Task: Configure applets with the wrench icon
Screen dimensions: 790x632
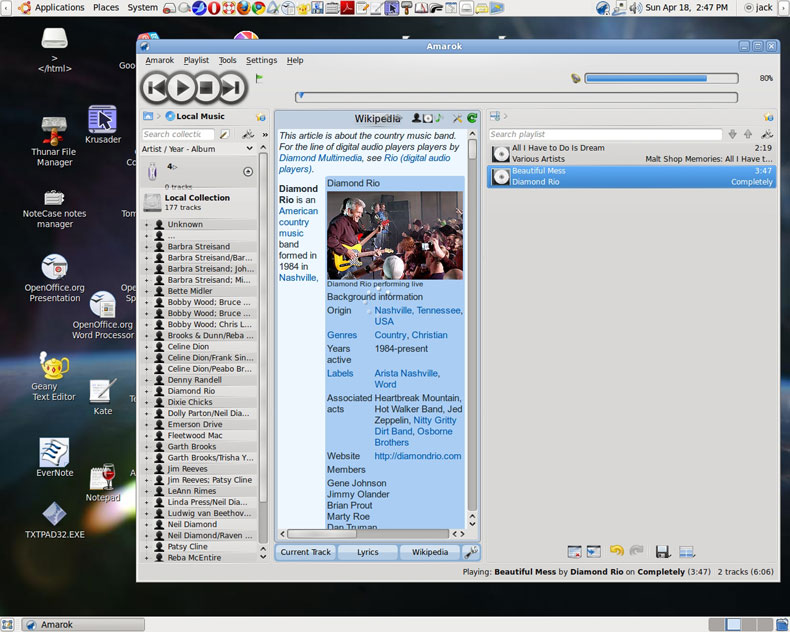Action: (471, 552)
